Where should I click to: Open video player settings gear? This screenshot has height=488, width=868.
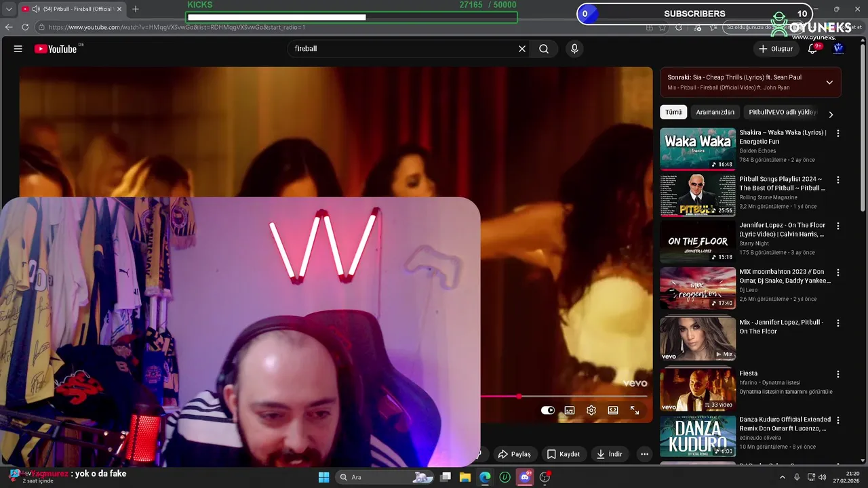[591, 410]
